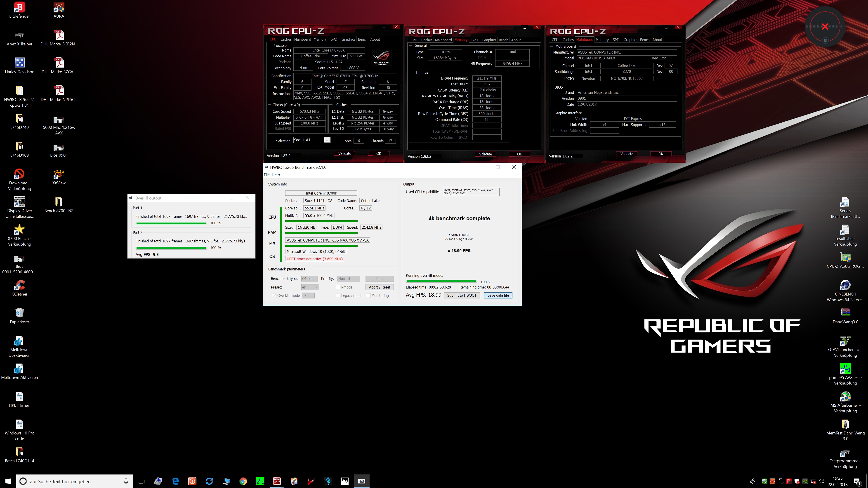Open Help menu in HWBOT x265

pos(276,175)
